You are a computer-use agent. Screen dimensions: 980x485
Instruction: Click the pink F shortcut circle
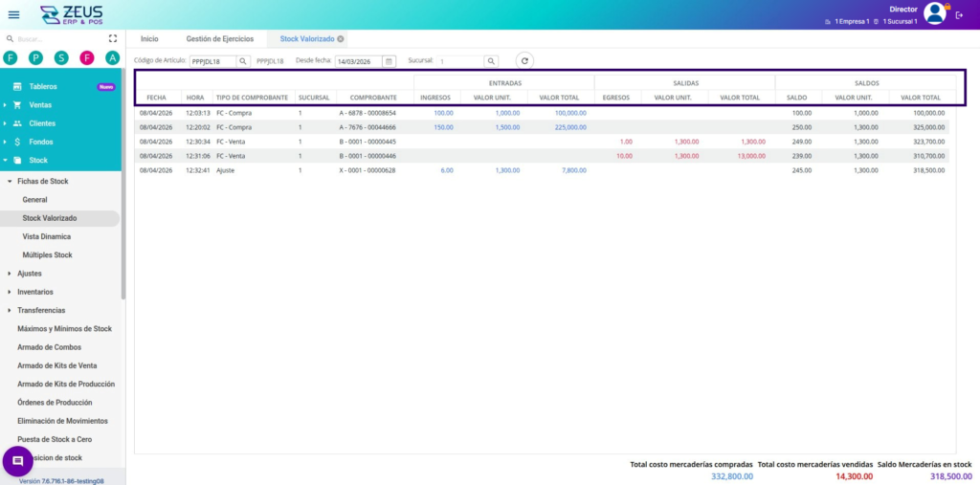(87, 58)
